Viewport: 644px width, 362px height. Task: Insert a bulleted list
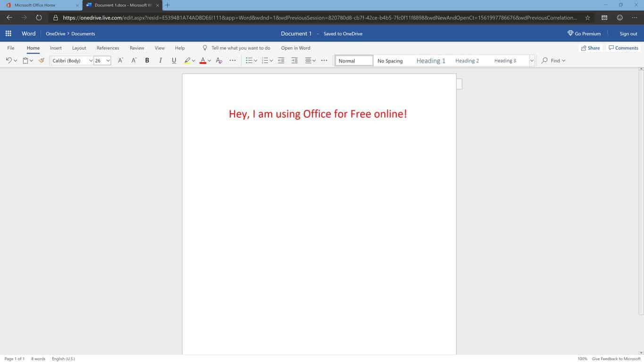(x=249, y=60)
